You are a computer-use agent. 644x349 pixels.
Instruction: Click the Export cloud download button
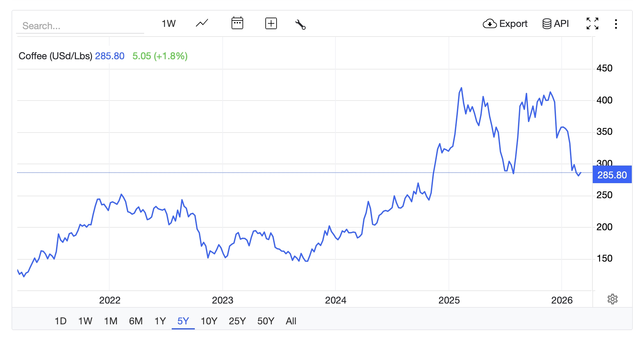(505, 23)
